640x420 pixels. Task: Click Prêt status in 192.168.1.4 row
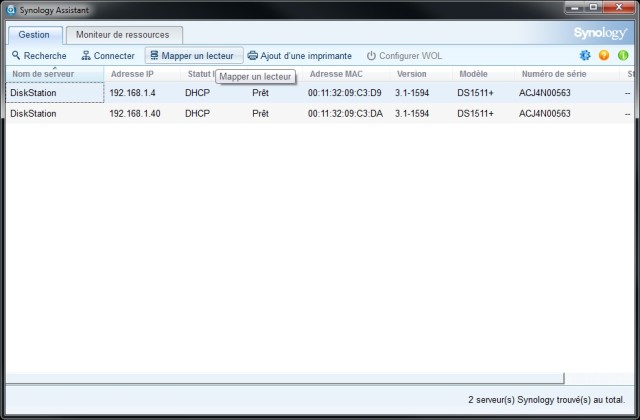[260, 93]
